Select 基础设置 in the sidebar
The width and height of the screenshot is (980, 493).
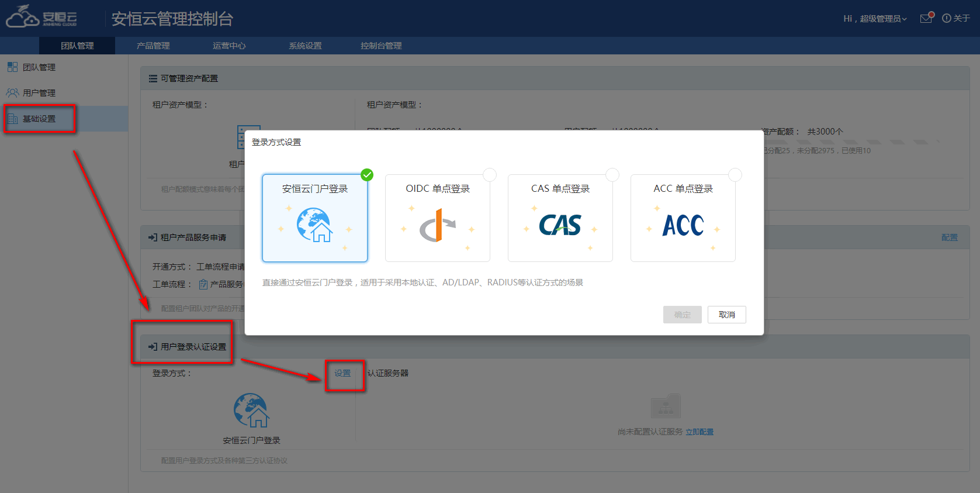pos(64,119)
